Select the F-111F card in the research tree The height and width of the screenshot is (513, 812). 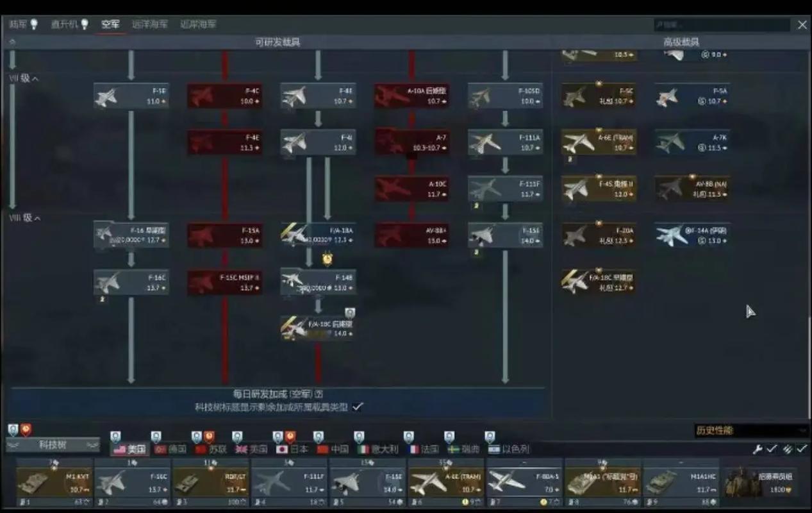click(505, 189)
